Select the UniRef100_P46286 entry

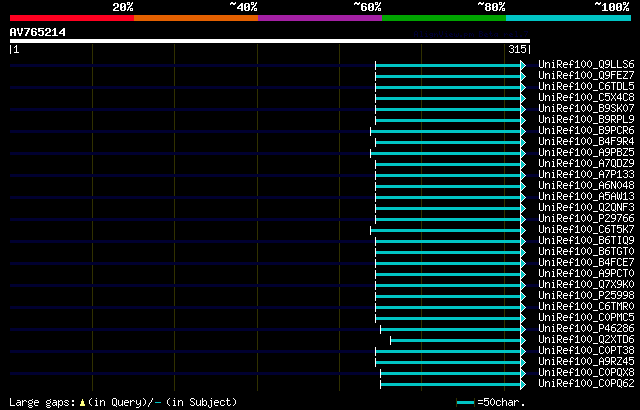click(x=586, y=329)
